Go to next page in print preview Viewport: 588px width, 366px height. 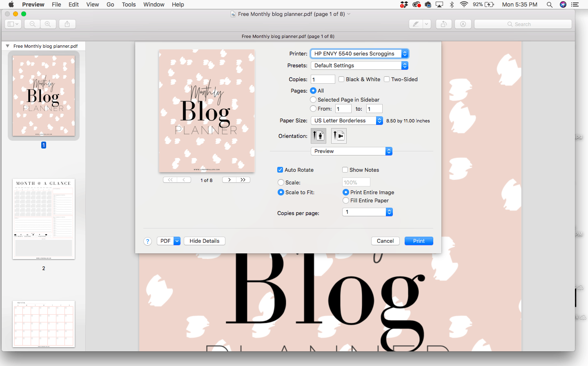(x=229, y=180)
